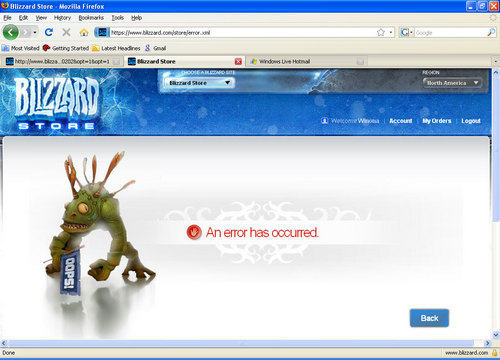This screenshot has height=360, width=500.
Task: Click the grayed Forward navigation arrow
Action: [26, 32]
